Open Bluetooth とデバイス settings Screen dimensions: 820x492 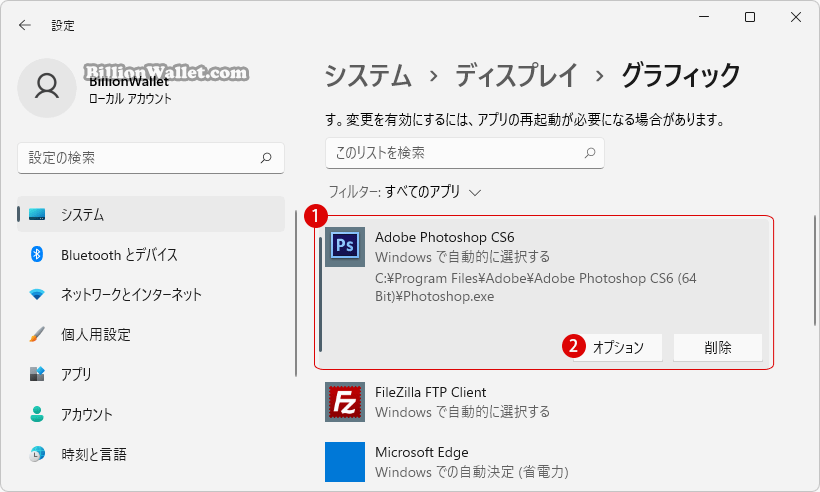[151, 255]
